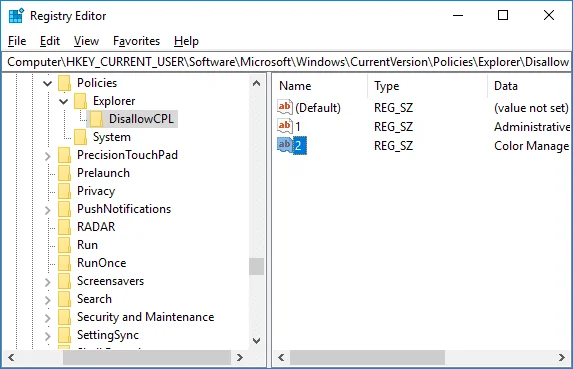Click the RADAR folder icon
This screenshot has height=369, width=573.
coord(65,227)
